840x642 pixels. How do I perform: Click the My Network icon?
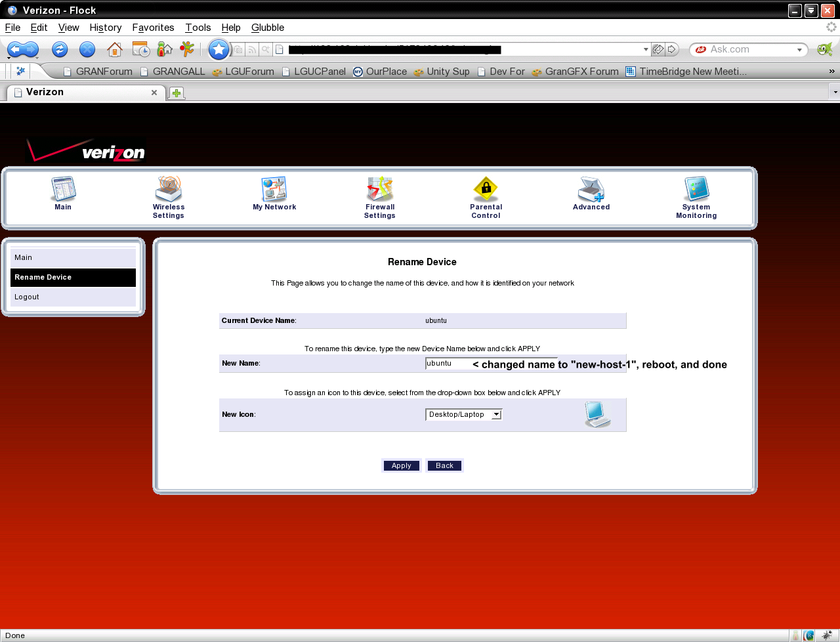point(274,190)
